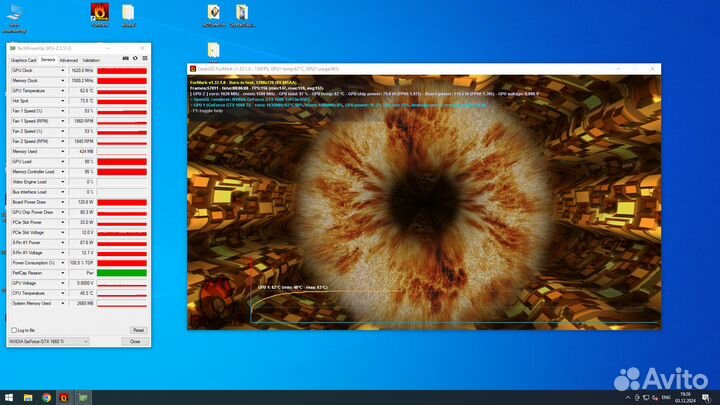720x405 pixels.
Task: Click the FurMark icon in the taskbar
Action: 65,397
